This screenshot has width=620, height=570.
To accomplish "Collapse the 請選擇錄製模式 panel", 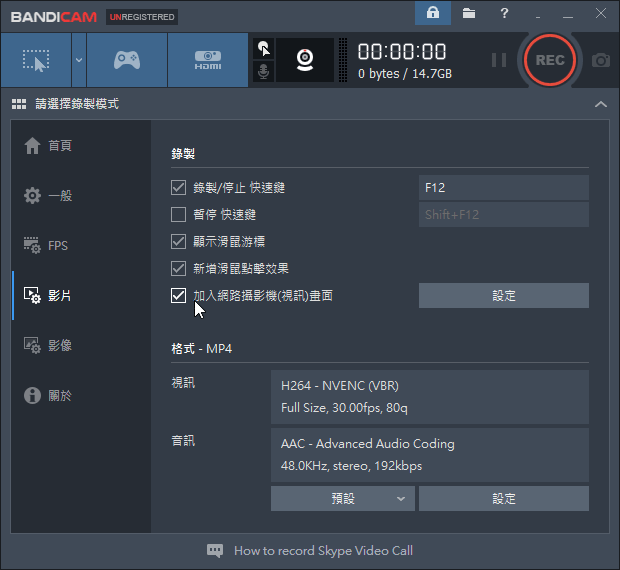I will [600, 104].
